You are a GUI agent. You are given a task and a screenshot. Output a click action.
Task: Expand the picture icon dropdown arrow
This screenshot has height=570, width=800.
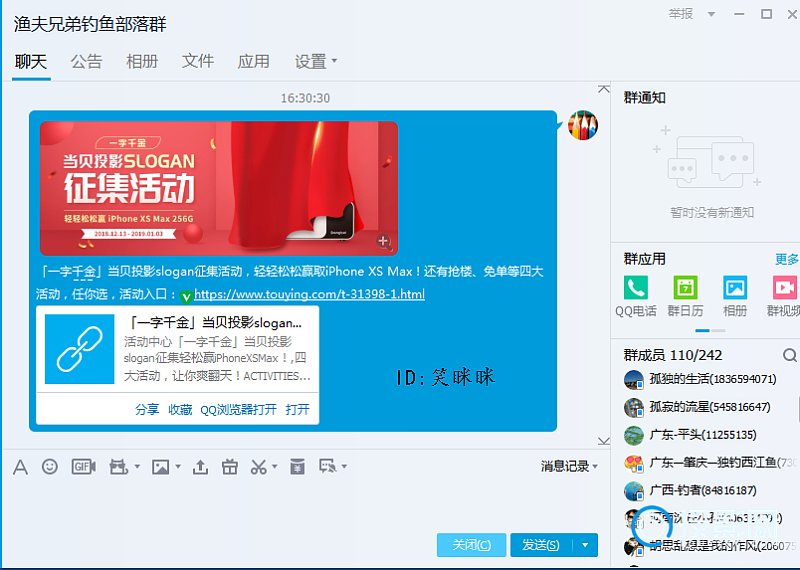tap(178, 466)
